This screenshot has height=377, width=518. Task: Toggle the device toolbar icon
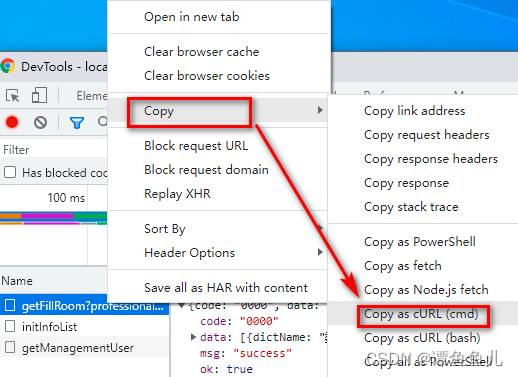[39, 95]
